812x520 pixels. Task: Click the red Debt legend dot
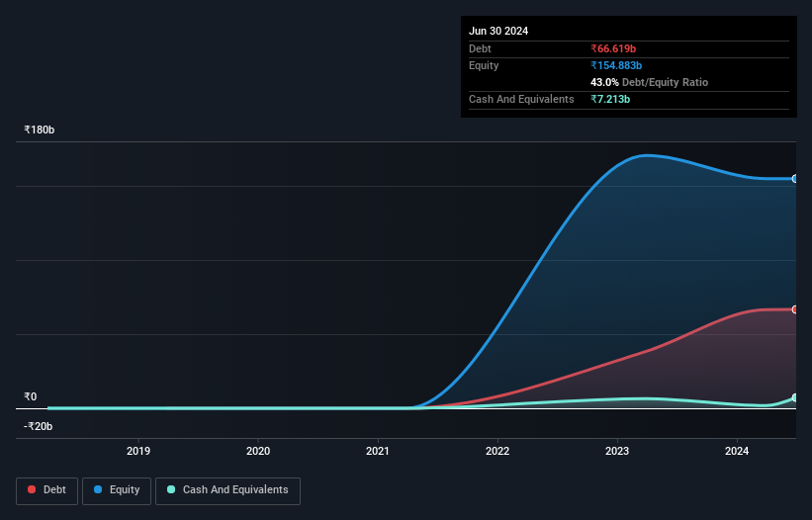coord(32,489)
